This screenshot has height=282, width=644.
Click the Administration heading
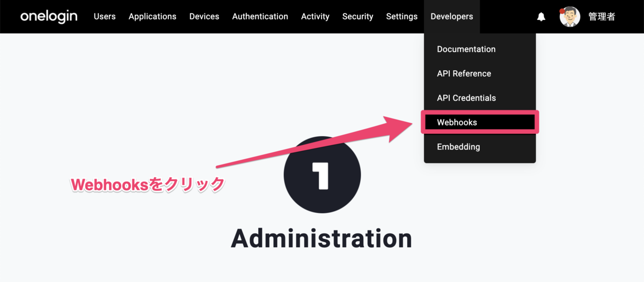(x=321, y=238)
